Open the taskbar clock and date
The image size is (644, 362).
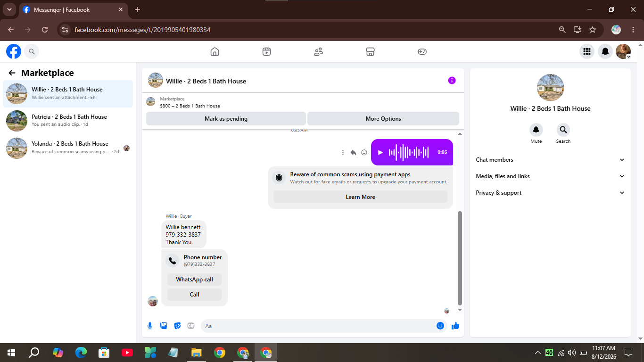click(603, 353)
